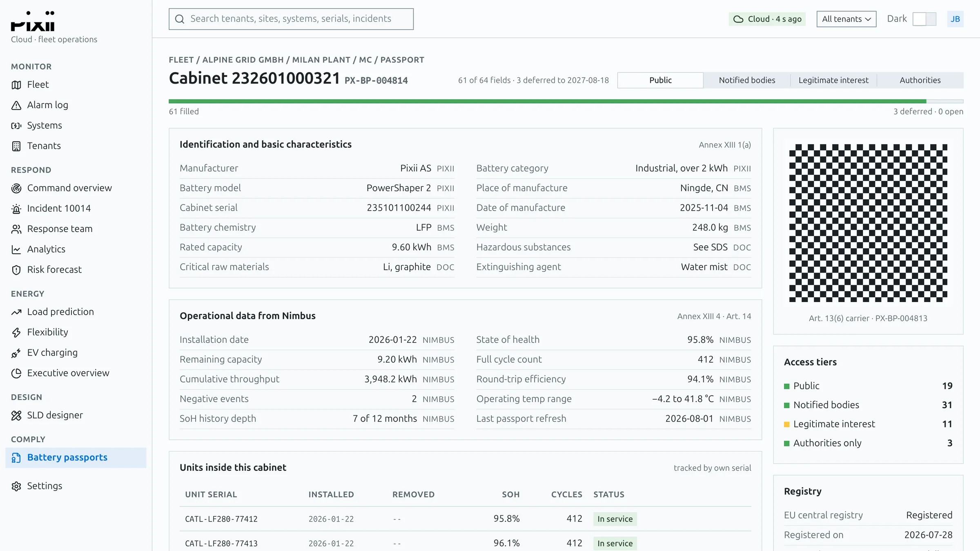Screen dimensions: 980x551
Task: Open Load prediction trend icon
Action: (x=16, y=312)
